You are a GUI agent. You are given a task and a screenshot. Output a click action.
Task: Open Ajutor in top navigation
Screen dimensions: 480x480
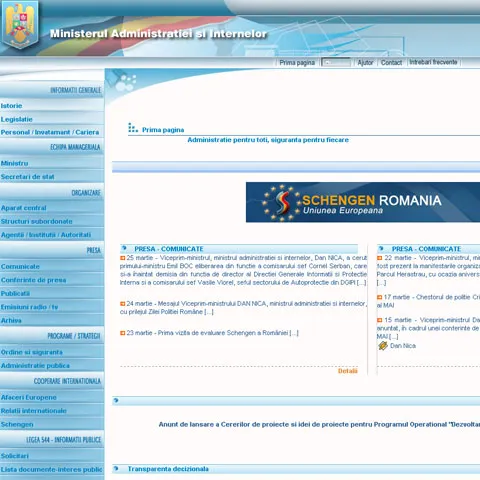[365, 62]
